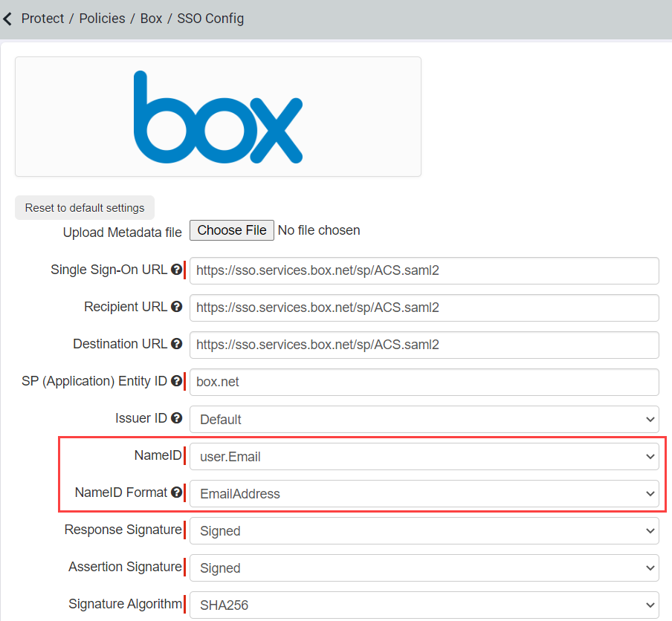
Task: Click the back arrow in the breadcrumb bar
Action: [x=8, y=19]
